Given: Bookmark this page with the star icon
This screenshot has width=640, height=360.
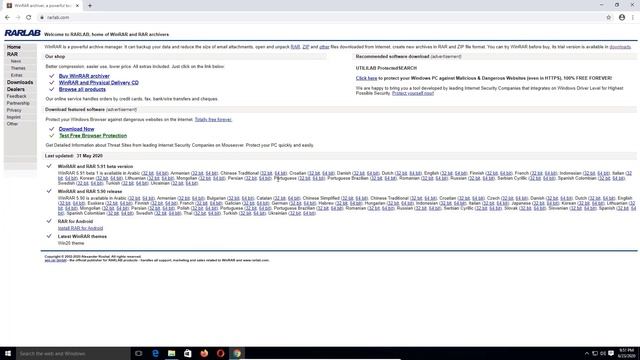Looking at the screenshot, I should [x=609, y=18].
